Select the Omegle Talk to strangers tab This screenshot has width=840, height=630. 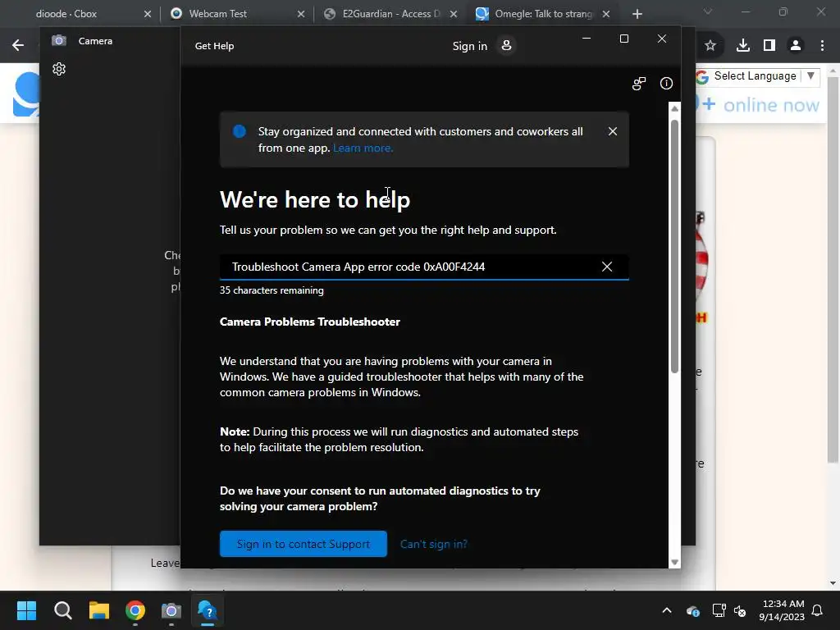pos(545,14)
